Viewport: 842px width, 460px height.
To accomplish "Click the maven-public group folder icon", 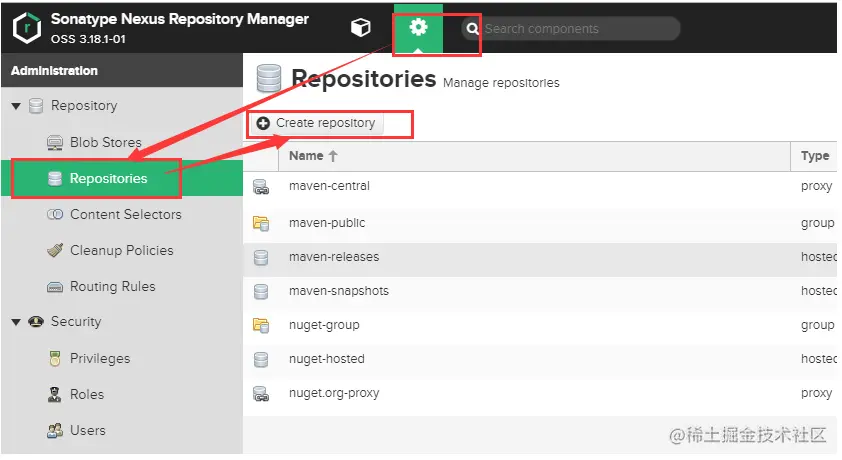I will tap(261, 223).
